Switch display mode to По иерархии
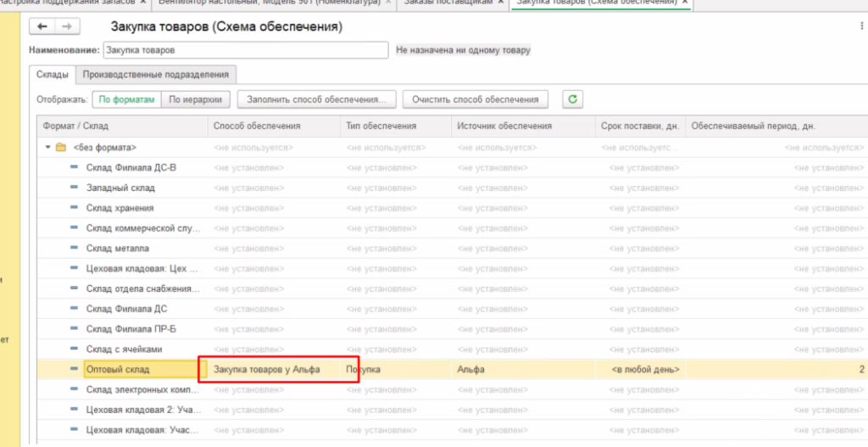This screenshot has height=447, width=868. (195, 99)
